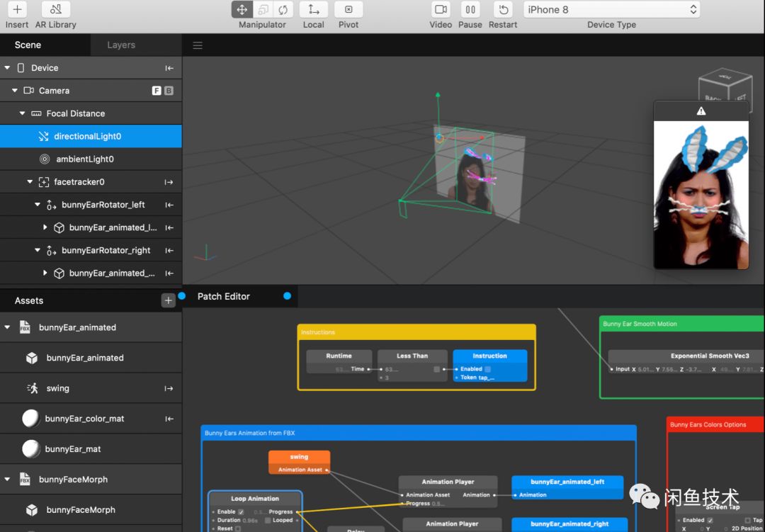The width and height of the screenshot is (765, 532).
Task: Open the Video source options
Action: pos(441,9)
